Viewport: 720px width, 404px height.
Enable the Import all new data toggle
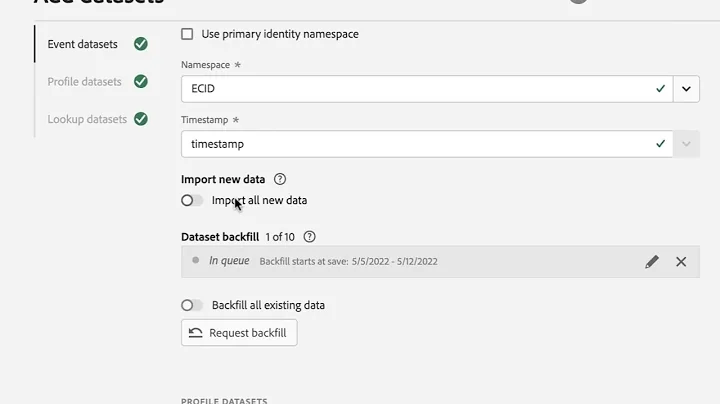(x=192, y=200)
